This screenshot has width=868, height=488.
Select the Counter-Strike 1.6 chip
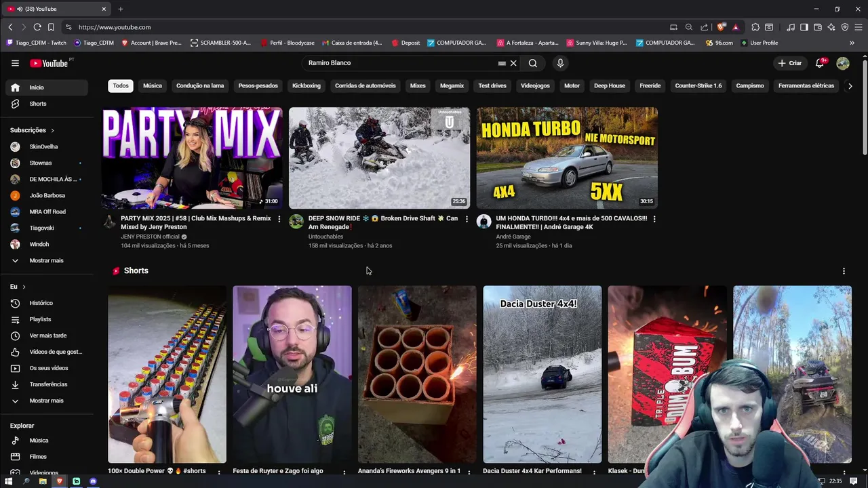698,86
